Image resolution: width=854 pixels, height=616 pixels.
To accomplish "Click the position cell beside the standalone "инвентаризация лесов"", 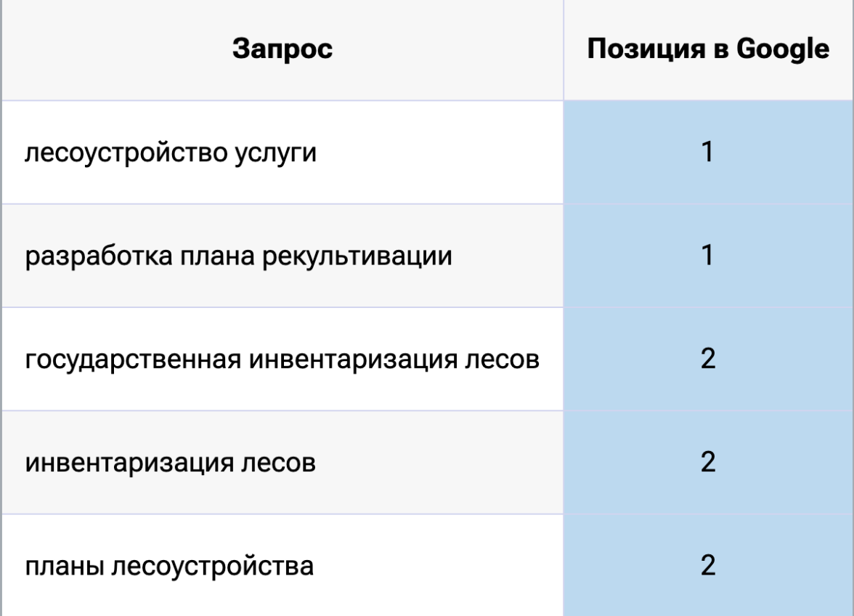I will 708,463.
